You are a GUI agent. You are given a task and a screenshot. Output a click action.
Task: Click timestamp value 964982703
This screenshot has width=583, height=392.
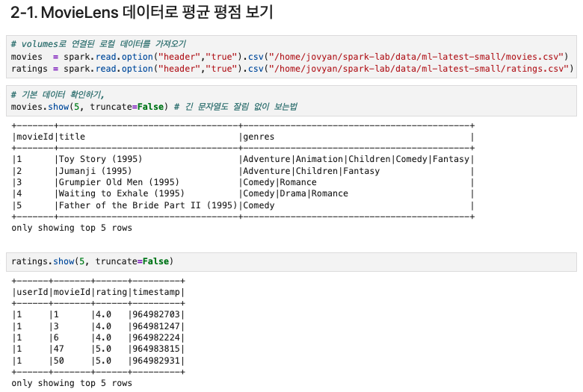pyautogui.click(x=156, y=314)
